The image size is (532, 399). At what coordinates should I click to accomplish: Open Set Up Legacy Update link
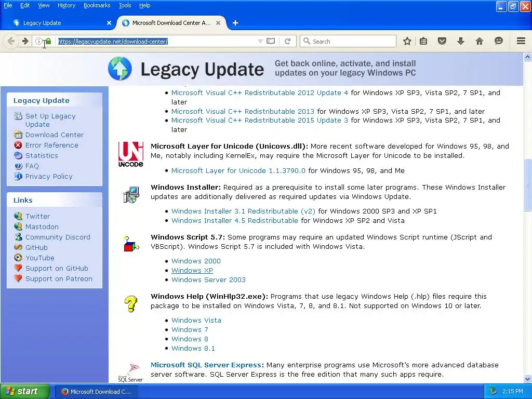pos(50,120)
